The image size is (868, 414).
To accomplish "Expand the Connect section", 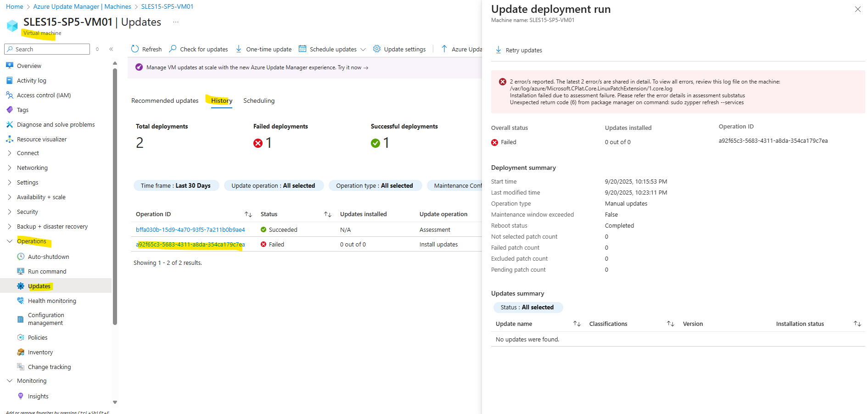I will tap(28, 153).
